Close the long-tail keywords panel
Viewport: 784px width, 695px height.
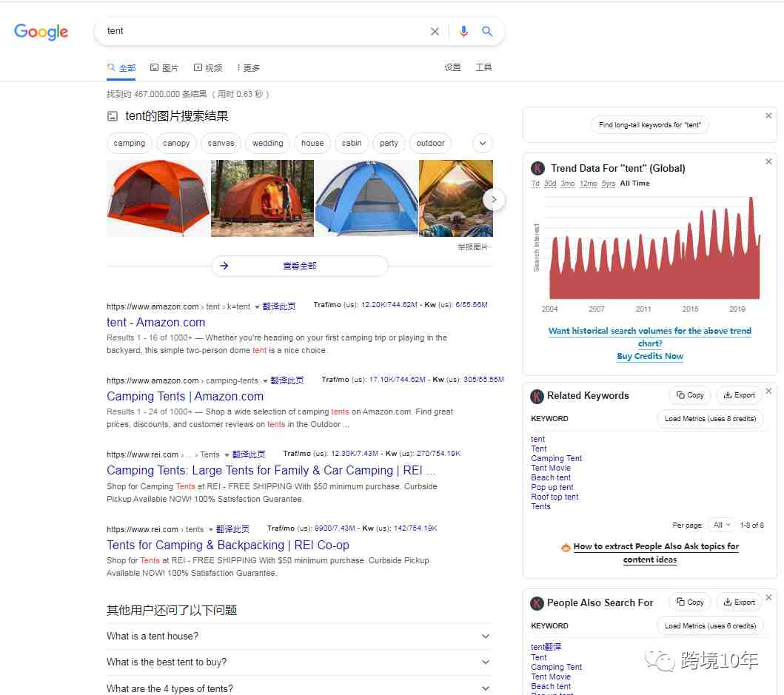pos(768,115)
